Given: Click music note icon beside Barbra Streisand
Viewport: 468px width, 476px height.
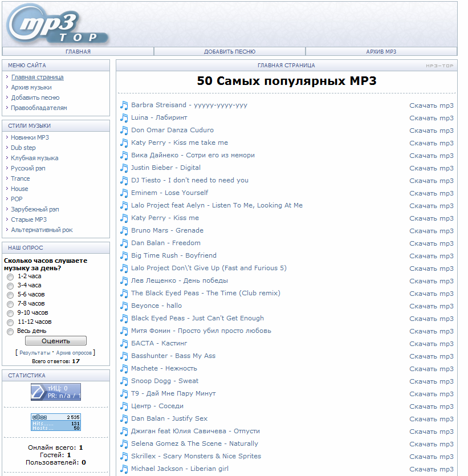Looking at the screenshot, I should 124,105.
